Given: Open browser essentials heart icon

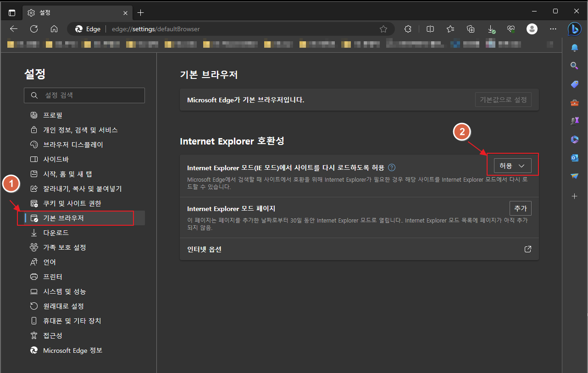Looking at the screenshot, I should point(511,29).
